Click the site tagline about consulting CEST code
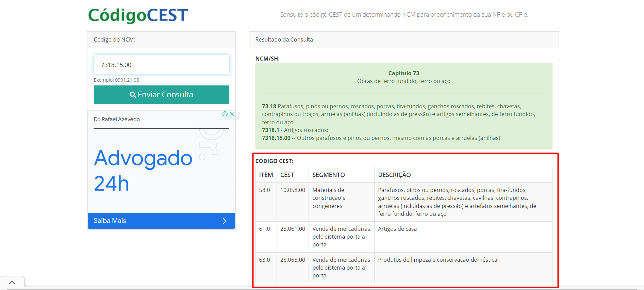 coord(404,15)
